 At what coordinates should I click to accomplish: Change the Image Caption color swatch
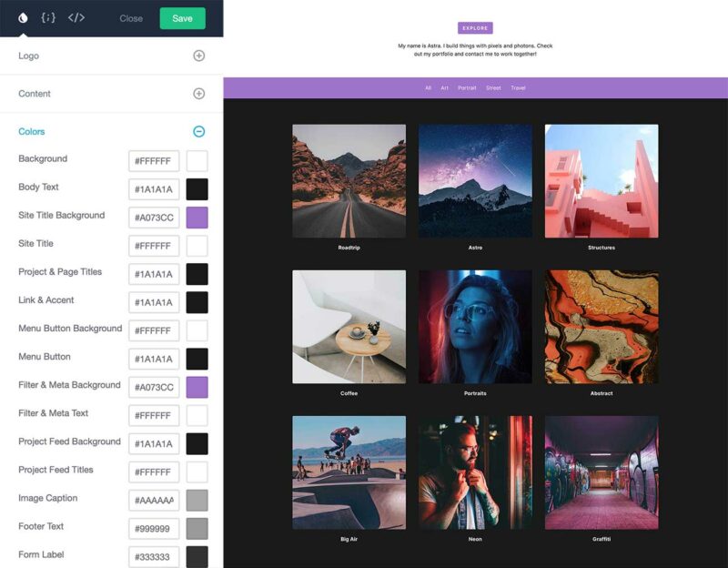pos(197,498)
